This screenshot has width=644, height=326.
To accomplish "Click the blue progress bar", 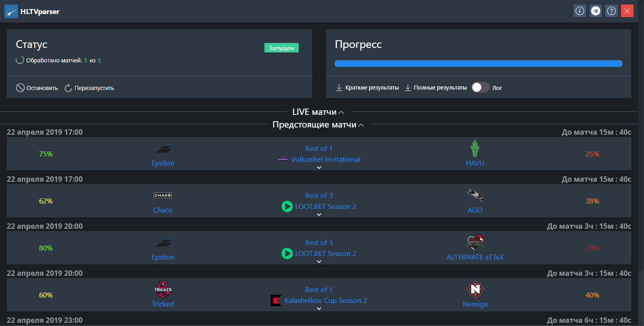I will point(478,63).
